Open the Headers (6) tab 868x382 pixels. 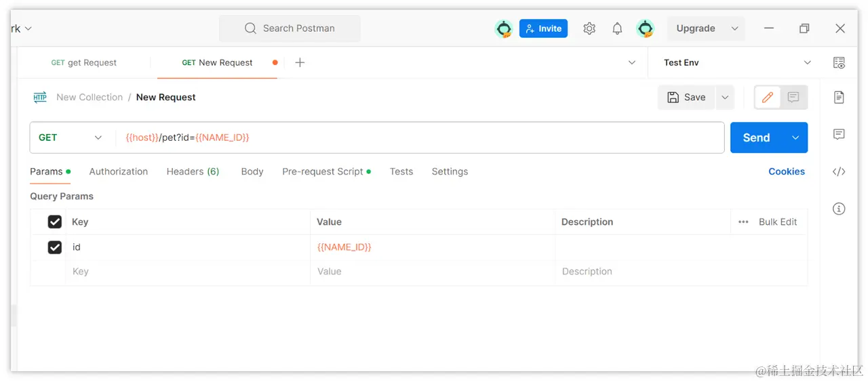[193, 171]
